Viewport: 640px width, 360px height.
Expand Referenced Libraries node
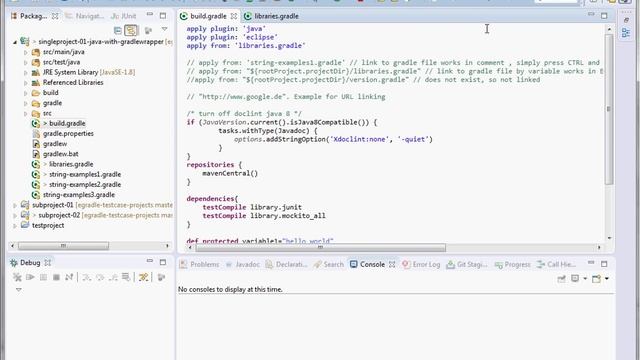pyautogui.click(x=25, y=83)
